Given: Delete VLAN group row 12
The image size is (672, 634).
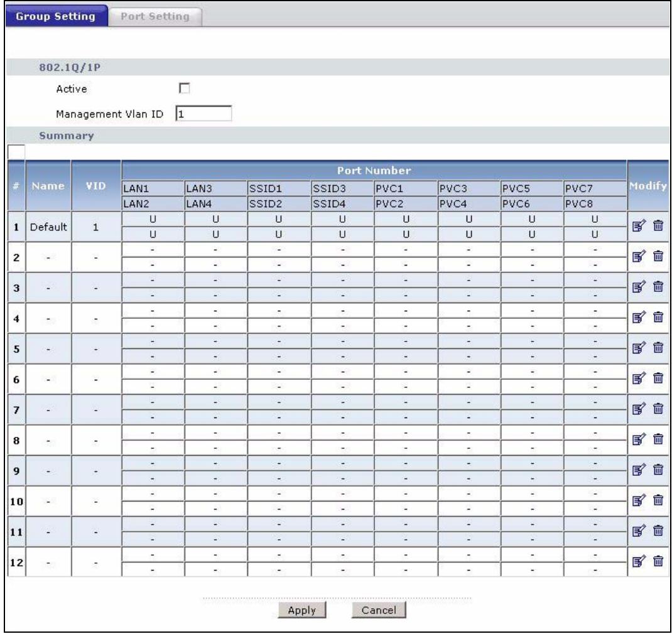Looking at the screenshot, I should [658, 561].
